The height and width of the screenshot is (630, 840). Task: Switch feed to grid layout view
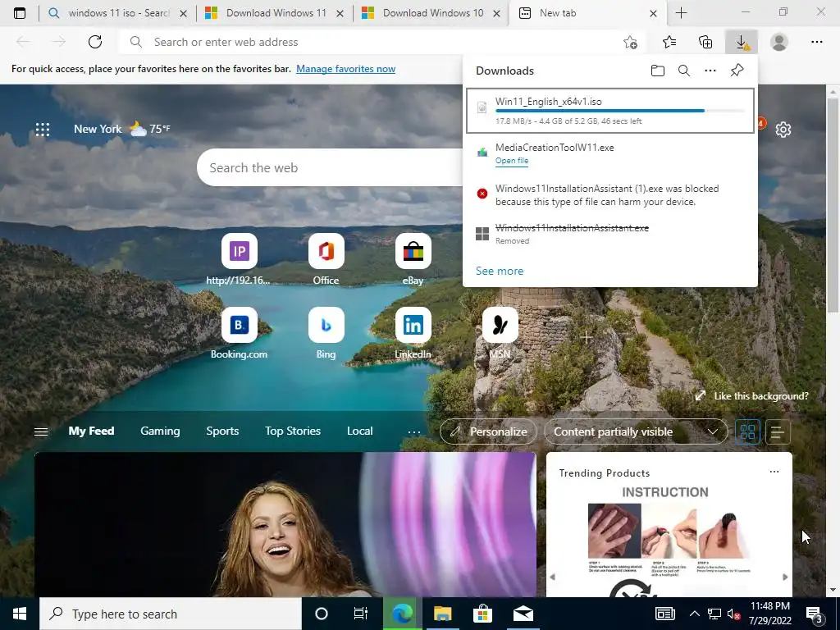pyautogui.click(x=747, y=431)
